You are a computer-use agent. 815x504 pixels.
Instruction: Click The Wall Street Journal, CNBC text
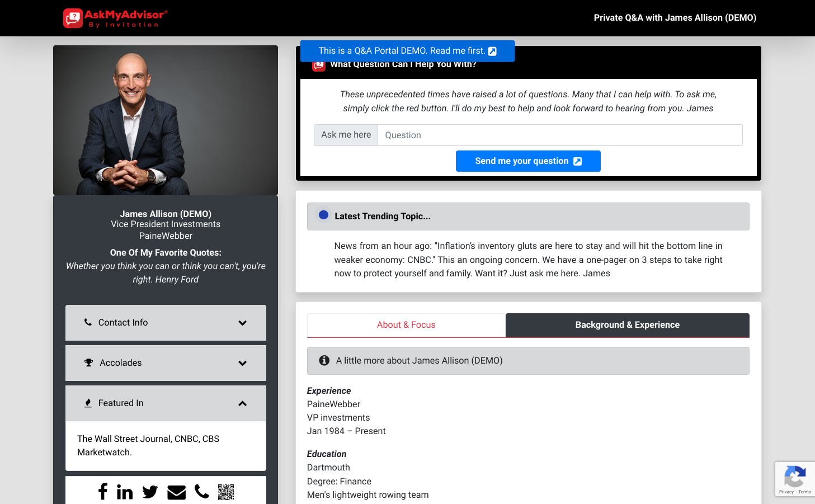pyautogui.click(x=148, y=446)
